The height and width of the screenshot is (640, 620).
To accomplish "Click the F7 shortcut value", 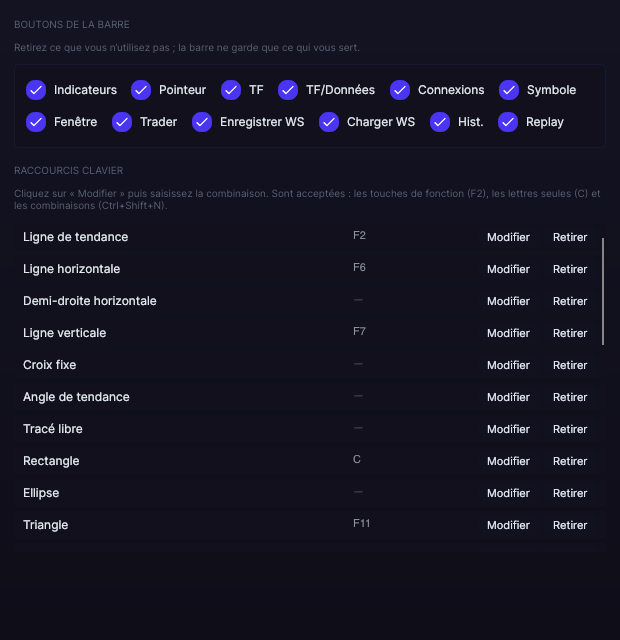I will point(359,331).
